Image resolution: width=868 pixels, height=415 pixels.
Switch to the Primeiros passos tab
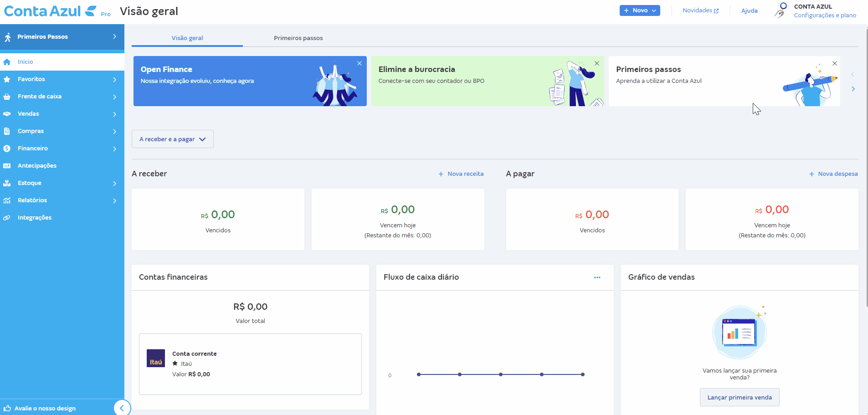coord(298,38)
